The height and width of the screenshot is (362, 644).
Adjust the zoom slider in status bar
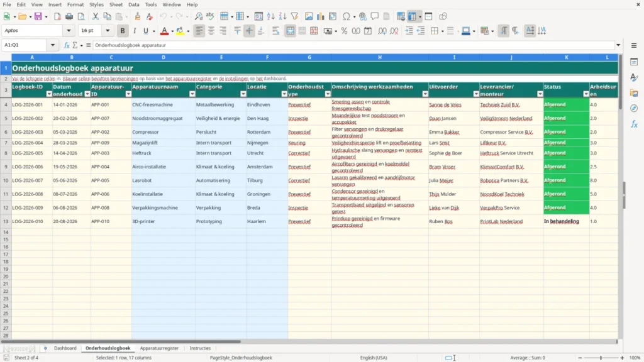pos(601,358)
